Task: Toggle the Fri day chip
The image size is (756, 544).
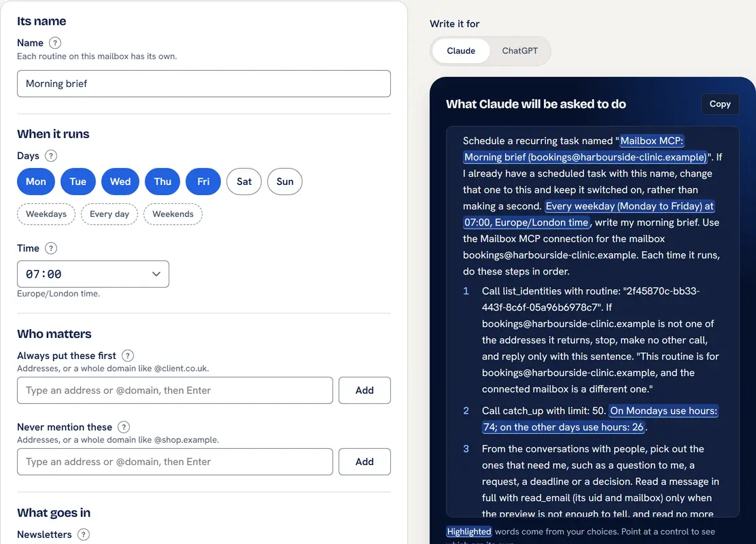Action: click(x=203, y=182)
